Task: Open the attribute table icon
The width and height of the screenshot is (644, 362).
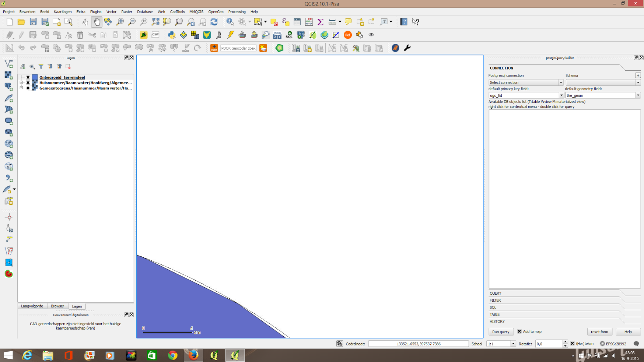Action: 297,22
